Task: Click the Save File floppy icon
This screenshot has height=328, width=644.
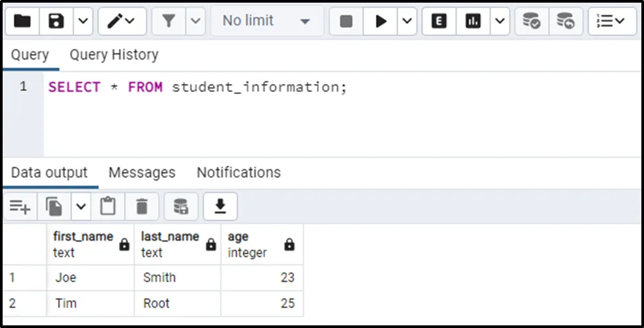Action: pos(56,21)
